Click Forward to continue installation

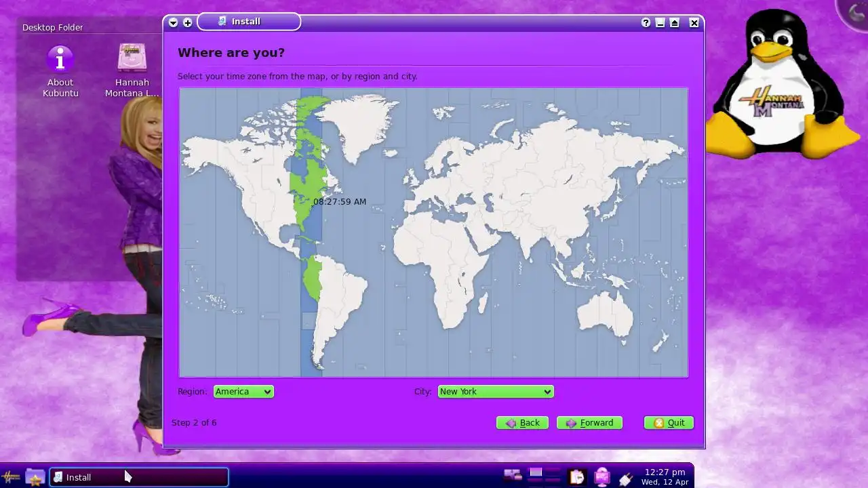589,423
